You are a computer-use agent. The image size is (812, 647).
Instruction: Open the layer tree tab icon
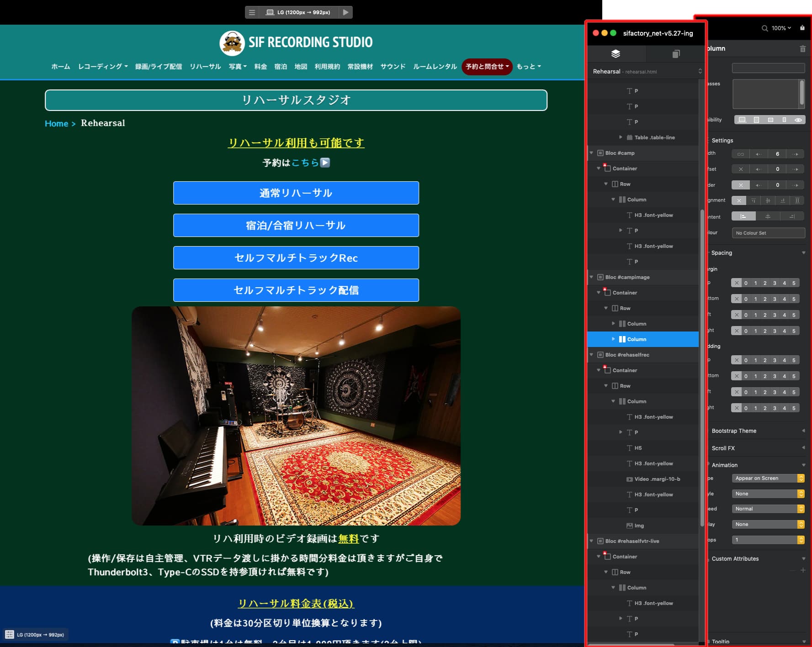coord(616,54)
